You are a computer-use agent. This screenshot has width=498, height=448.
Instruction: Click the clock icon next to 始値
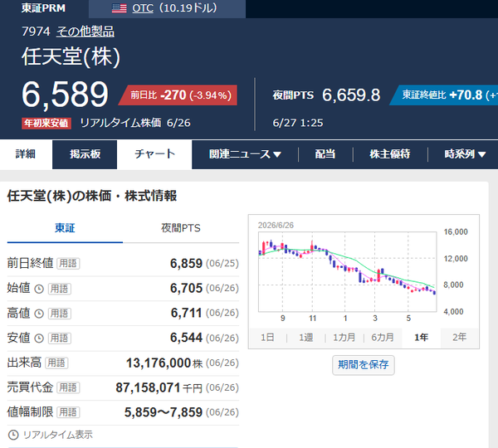39,289
